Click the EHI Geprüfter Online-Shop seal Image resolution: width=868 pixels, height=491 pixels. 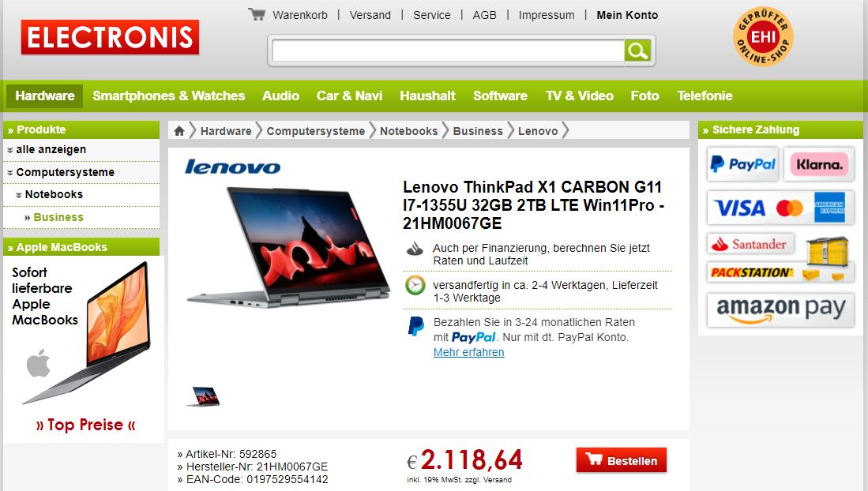point(763,36)
